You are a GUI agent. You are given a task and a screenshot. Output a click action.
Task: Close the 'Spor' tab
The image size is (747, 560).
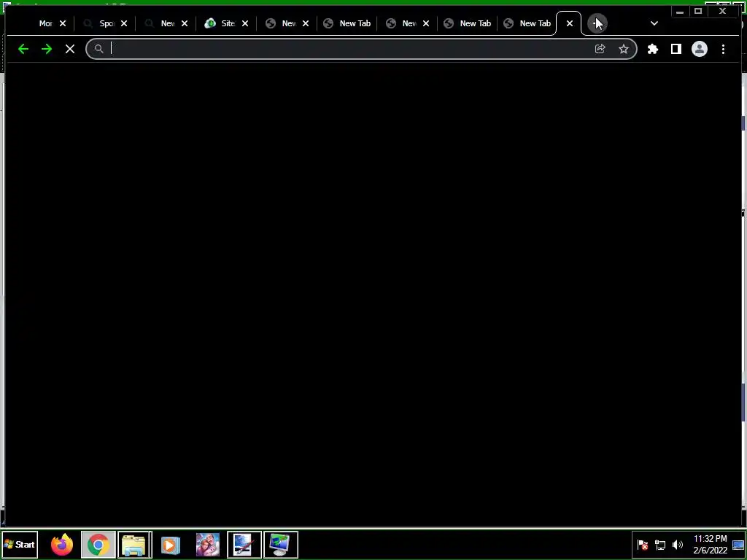click(124, 23)
